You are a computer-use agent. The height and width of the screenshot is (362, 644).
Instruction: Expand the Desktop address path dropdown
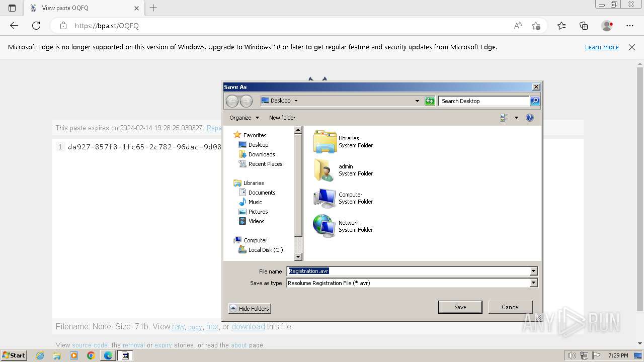(296, 101)
